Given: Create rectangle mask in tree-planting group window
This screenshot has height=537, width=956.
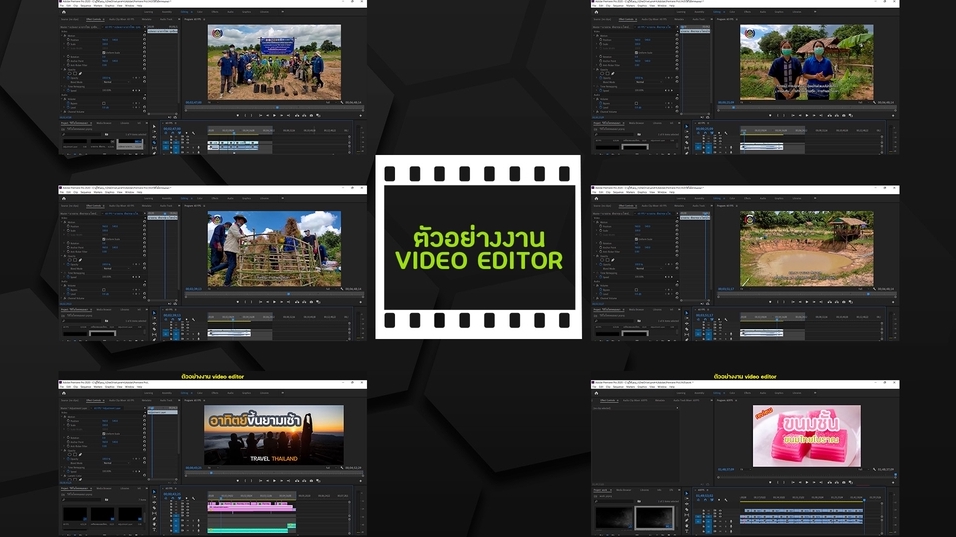Looking at the screenshot, I should (x=75, y=74).
